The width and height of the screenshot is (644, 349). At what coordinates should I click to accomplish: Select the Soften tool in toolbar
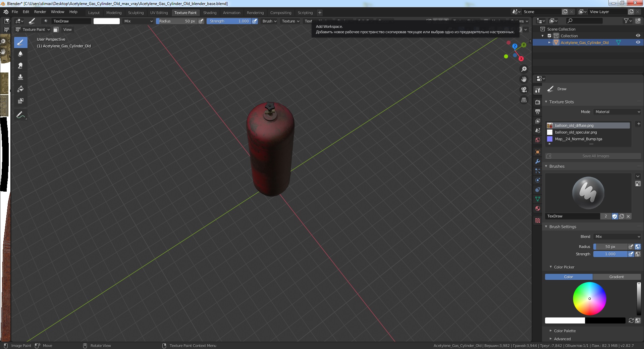point(20,54)
